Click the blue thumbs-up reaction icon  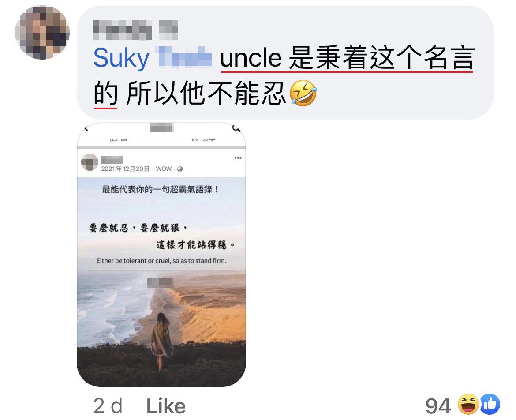point(490,404)
